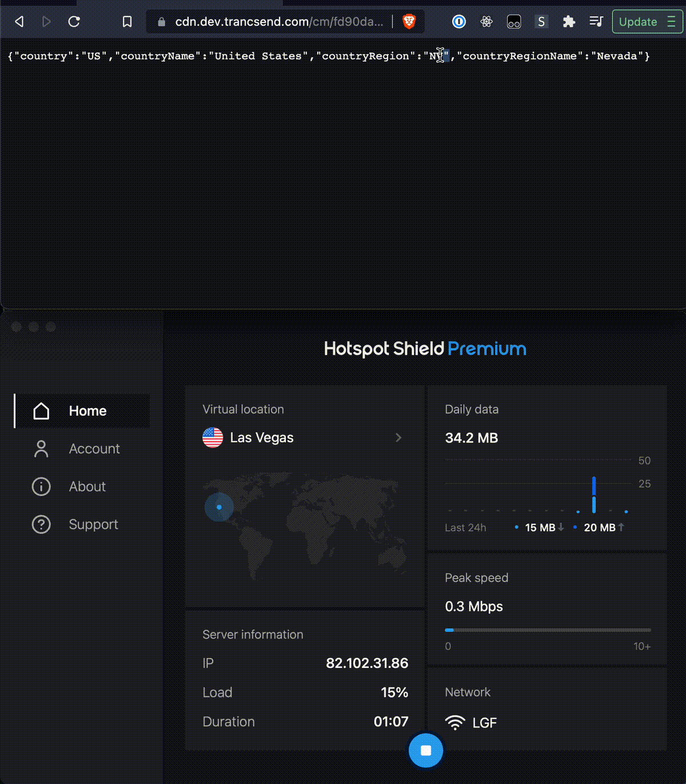Screen dimensions: 686x784
Task: Open the 1Password extension
Action: pyautogui.click(x=459, y=22)
